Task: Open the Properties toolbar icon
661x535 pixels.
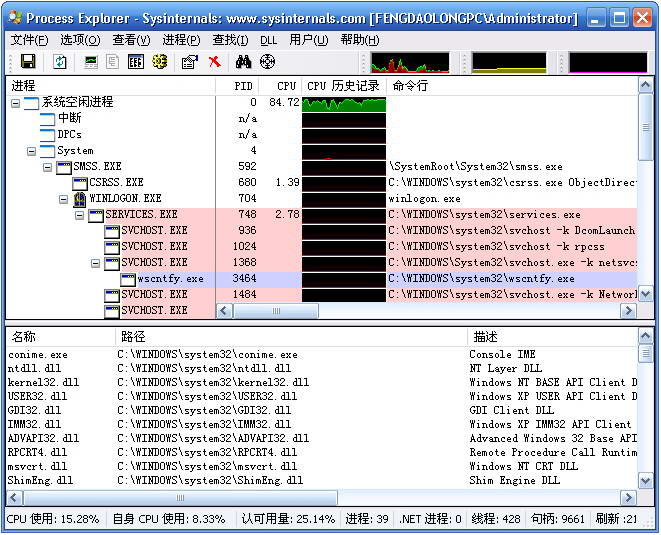Action: [190, 62]
